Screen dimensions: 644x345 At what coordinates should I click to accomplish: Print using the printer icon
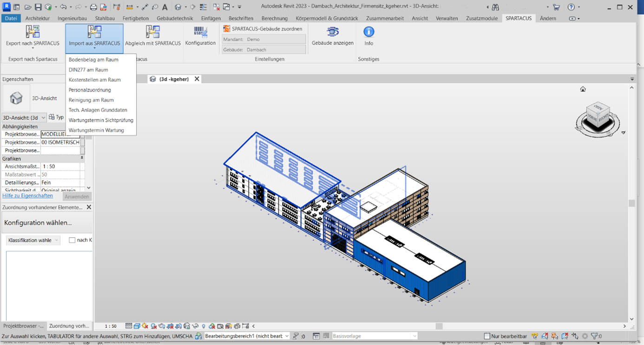point(93,7)
